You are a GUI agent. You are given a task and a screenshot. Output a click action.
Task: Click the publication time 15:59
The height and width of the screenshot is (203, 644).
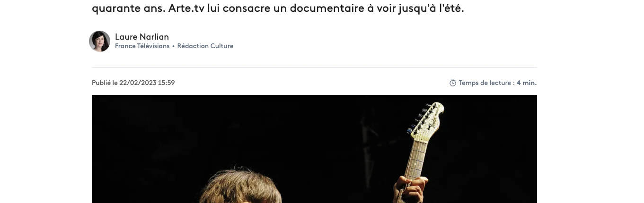tap(167, 83)
